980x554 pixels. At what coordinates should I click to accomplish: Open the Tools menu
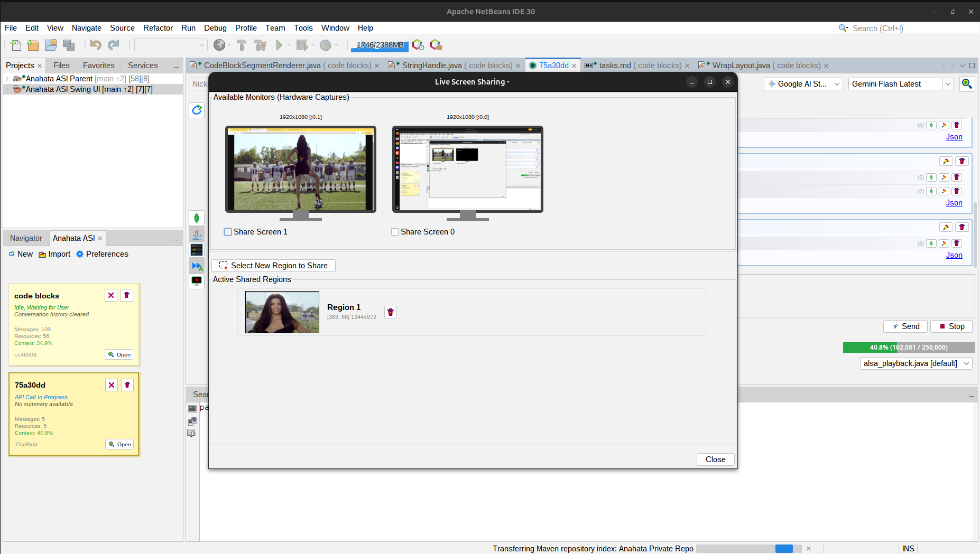[303, 28]
